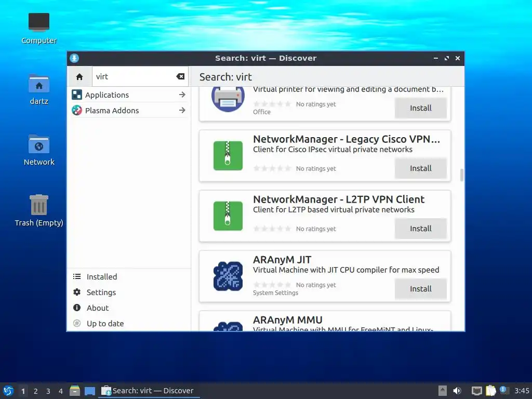
Task: Install the virtual printer Office app
Action: pyautogui.click(x=420, y=108)
